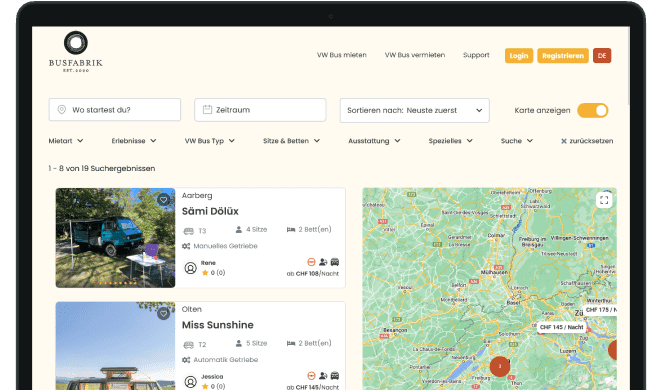Screen dimensions: 662x390
Task: Click orange round badge icon on Miss Sunshine
Action: (x=312, y=376)
